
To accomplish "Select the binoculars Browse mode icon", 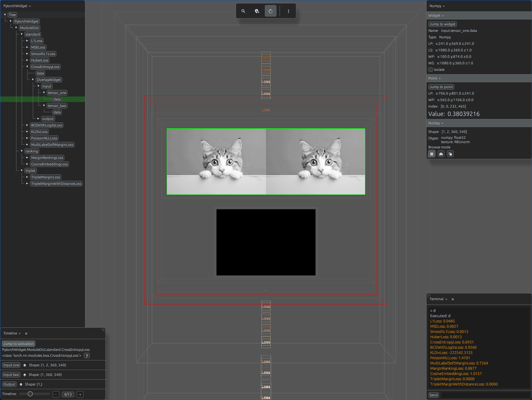I will coord(441,154).
